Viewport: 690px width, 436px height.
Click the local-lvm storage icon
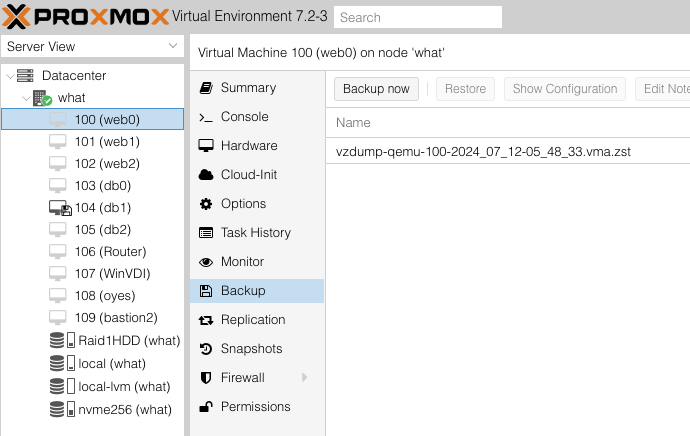tap(62, 386)
